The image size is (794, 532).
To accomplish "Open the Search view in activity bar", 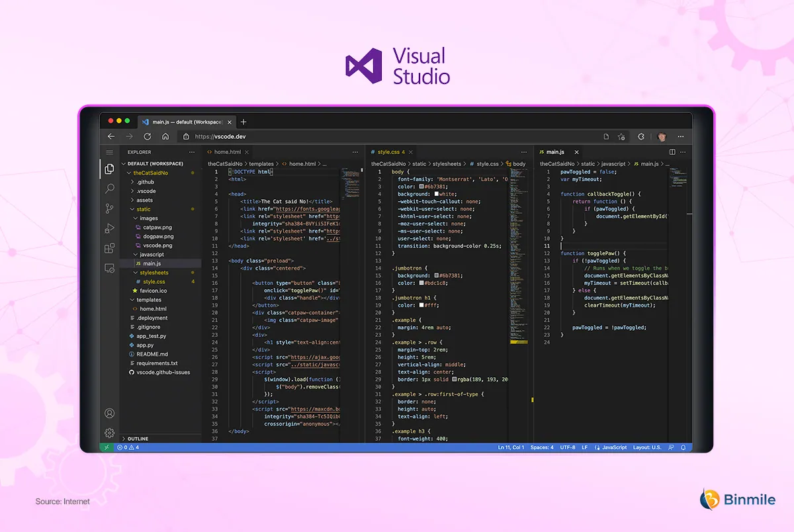I will click(109, 189).
